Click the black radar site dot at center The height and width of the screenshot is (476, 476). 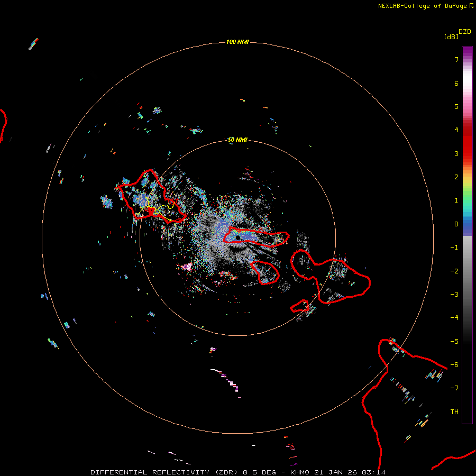coord(238,237)
